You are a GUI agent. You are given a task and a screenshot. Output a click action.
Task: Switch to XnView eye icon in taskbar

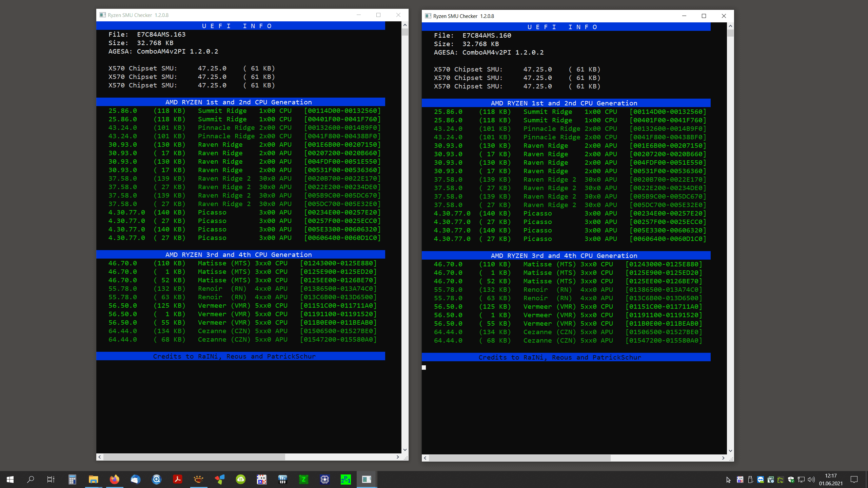[x=198, y=479]
